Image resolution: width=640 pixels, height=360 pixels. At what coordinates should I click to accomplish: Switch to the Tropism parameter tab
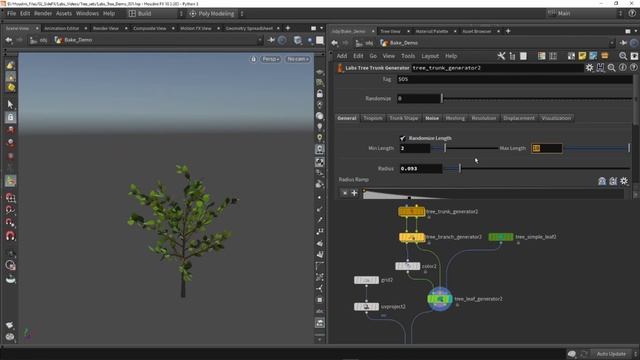tap(373, 118)
